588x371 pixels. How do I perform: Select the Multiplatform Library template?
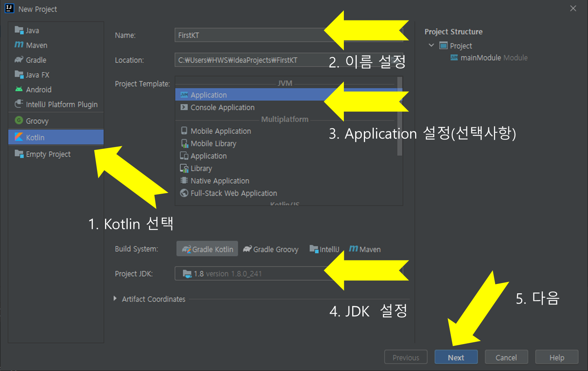(286, 168)
